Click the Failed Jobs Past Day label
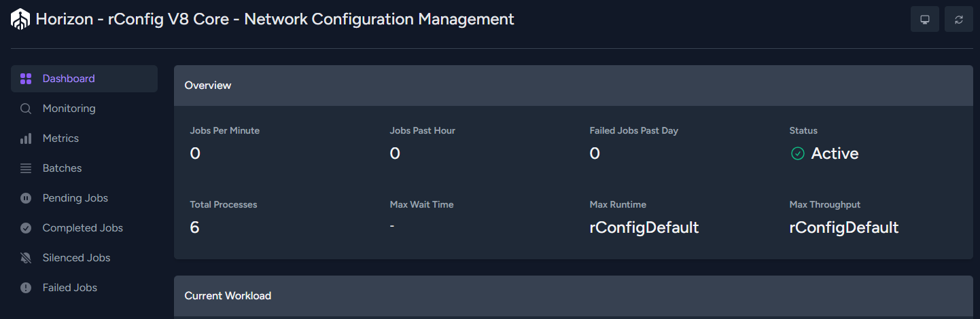The width and height of the screenshot is (980, 319). [634, 130]
